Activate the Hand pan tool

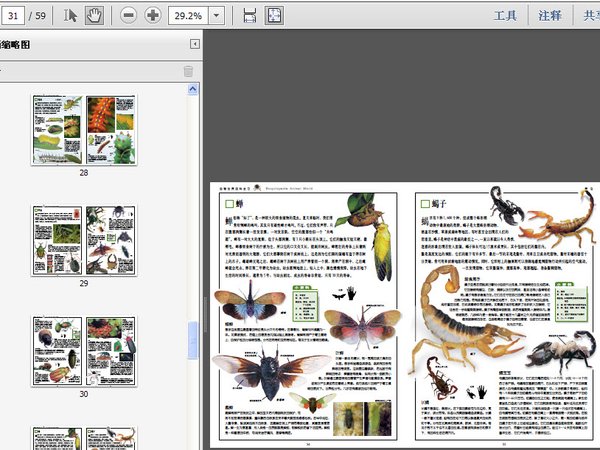95,15
